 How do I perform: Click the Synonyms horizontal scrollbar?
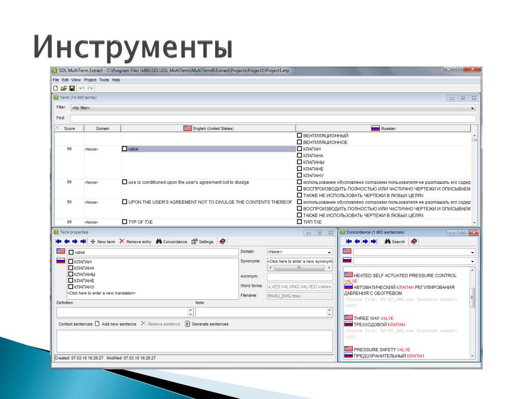click(300, 268)
